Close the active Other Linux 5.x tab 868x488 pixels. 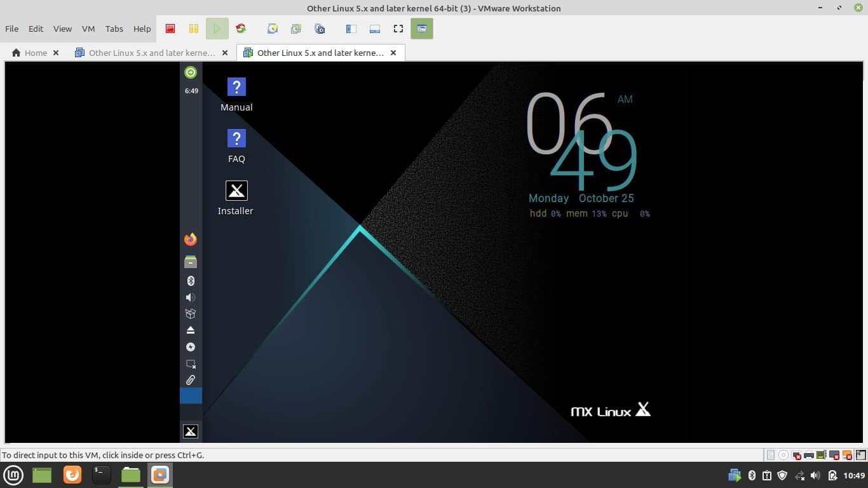393,53
